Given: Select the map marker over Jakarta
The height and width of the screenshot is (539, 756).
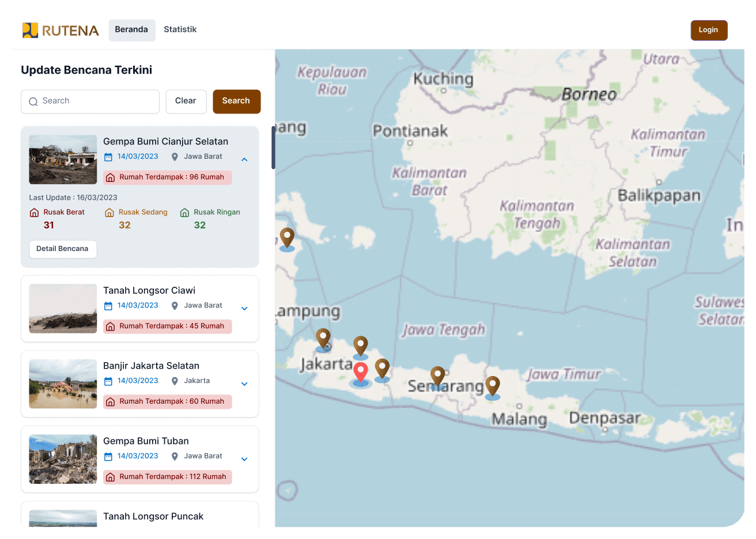Looking at the screenshot, I should click(x=323, y=339).
